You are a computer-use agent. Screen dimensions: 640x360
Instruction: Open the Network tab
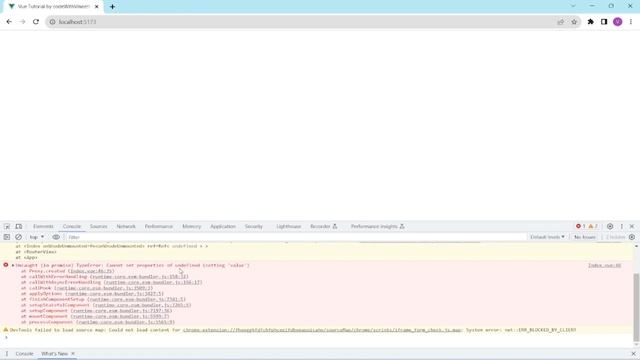(x=126, y=227)
